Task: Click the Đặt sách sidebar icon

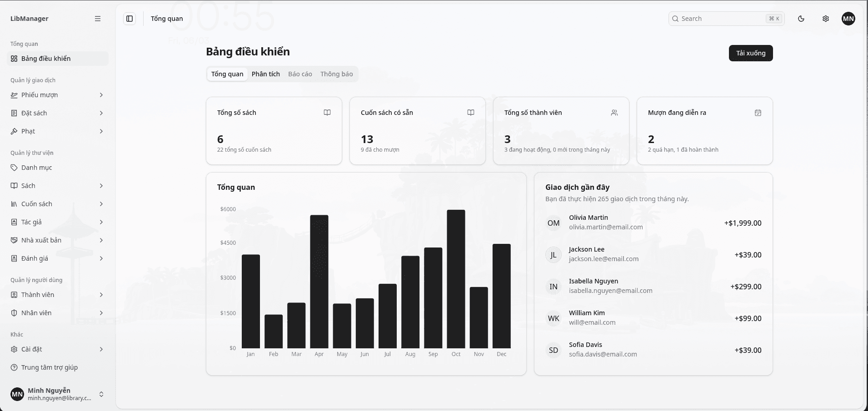Action: coord(14,113)
